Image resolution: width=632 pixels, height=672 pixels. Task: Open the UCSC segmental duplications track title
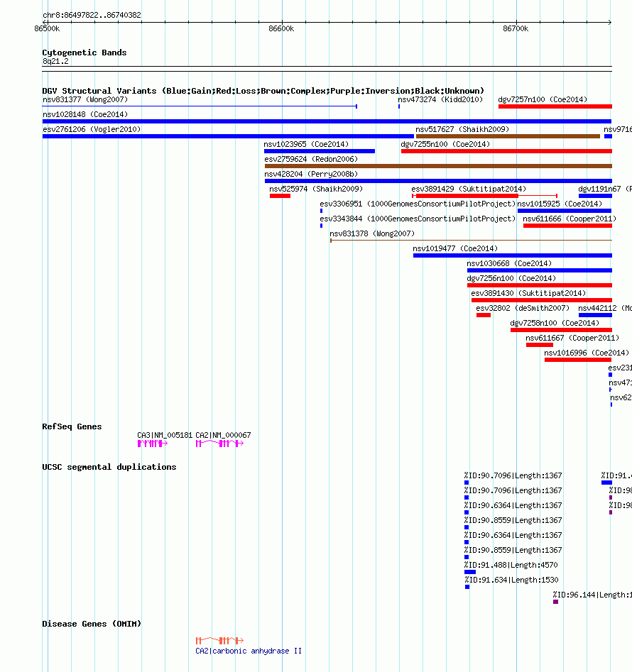109,467
